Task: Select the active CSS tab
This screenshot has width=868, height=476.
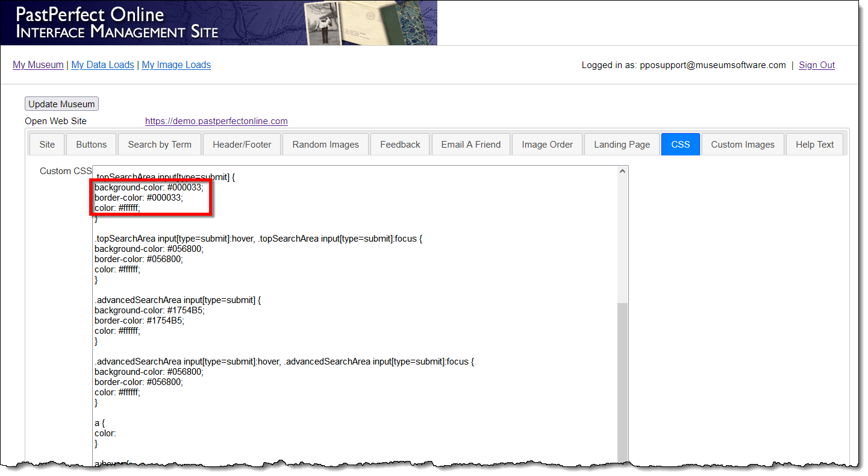Action: [x=681, y=145]
